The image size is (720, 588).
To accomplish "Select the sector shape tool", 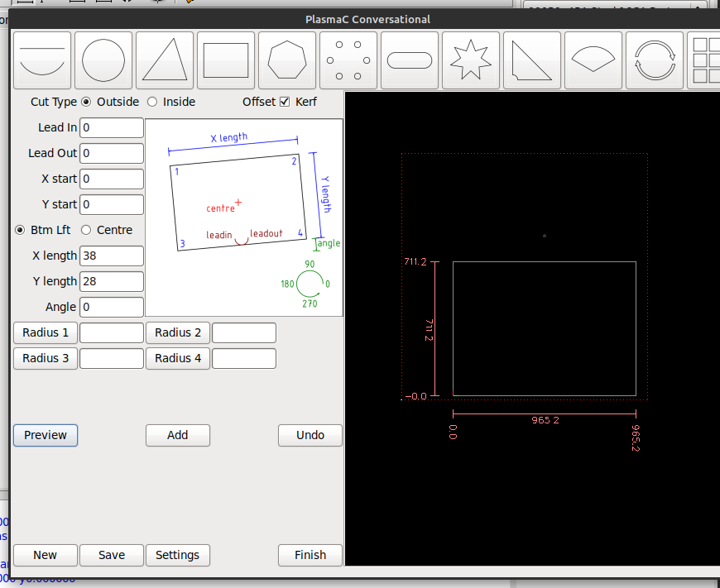I will click(x=593, y=60).
